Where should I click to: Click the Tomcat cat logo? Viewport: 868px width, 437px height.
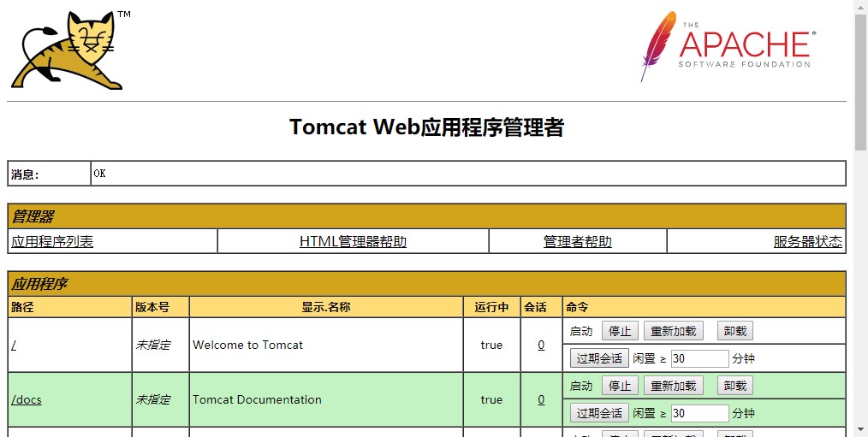tap(67, 51)
